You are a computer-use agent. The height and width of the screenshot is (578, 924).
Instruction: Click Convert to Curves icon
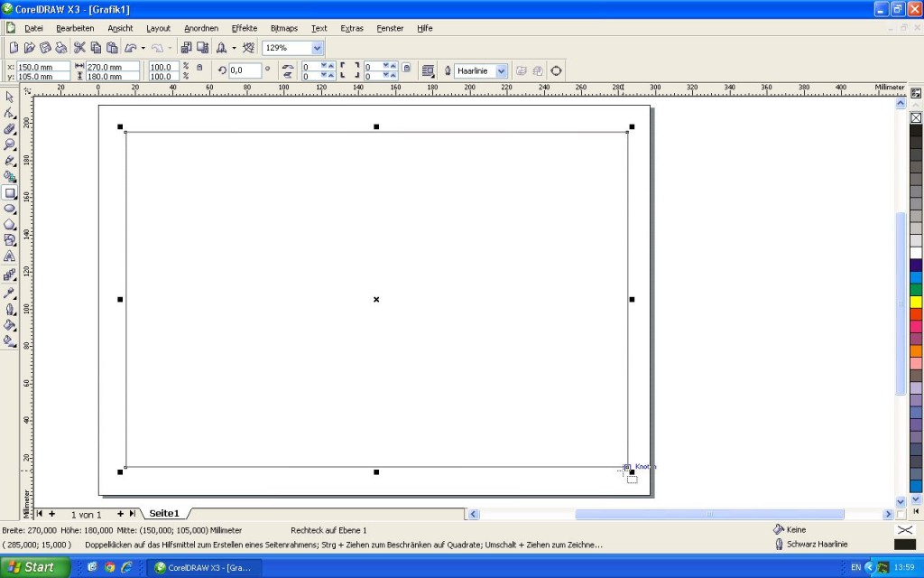click(x=556, y=70)
